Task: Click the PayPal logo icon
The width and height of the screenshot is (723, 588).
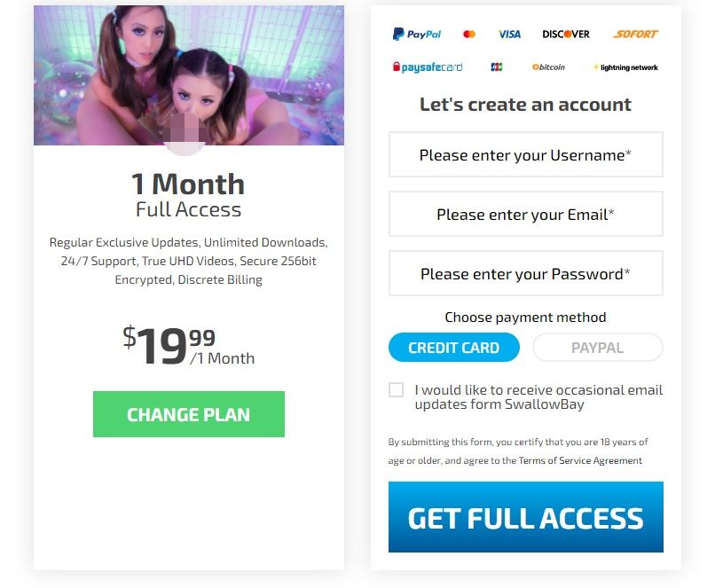Action: (x=416, y=34)
